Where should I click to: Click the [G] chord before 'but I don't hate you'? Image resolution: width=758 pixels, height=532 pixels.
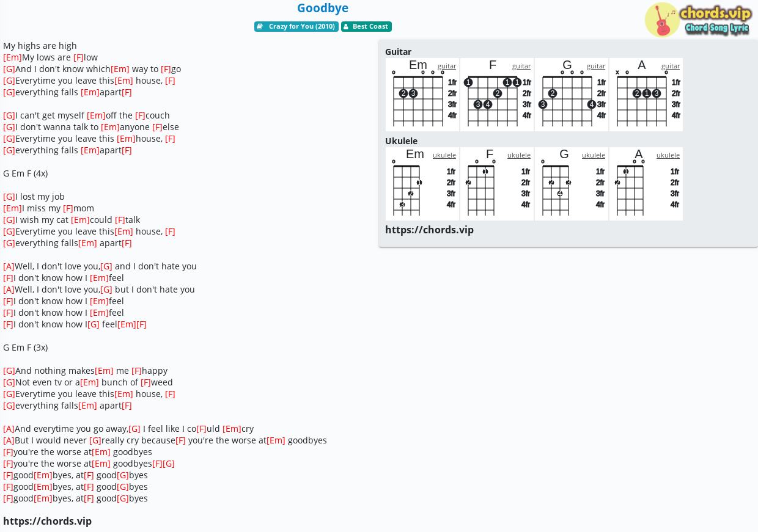coord(106,290)
